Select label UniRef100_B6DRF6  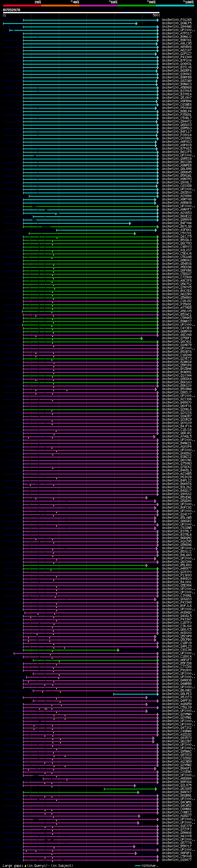(177, 71)
